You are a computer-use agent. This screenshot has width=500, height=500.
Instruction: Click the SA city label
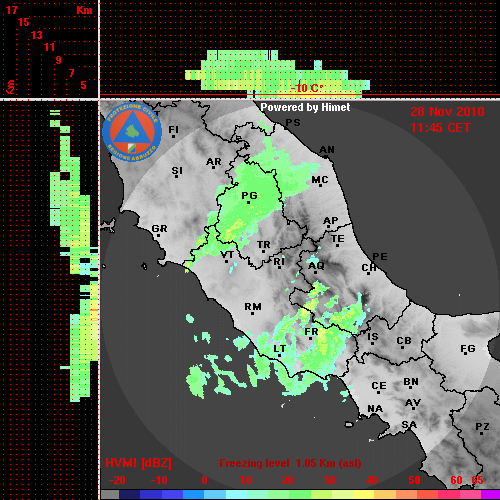tap(409, 425)
